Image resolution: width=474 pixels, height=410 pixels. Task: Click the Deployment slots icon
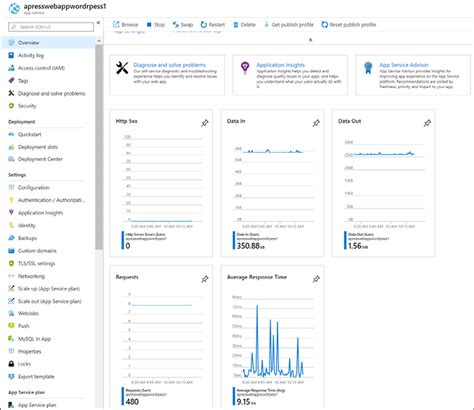[x=11, y=147]
